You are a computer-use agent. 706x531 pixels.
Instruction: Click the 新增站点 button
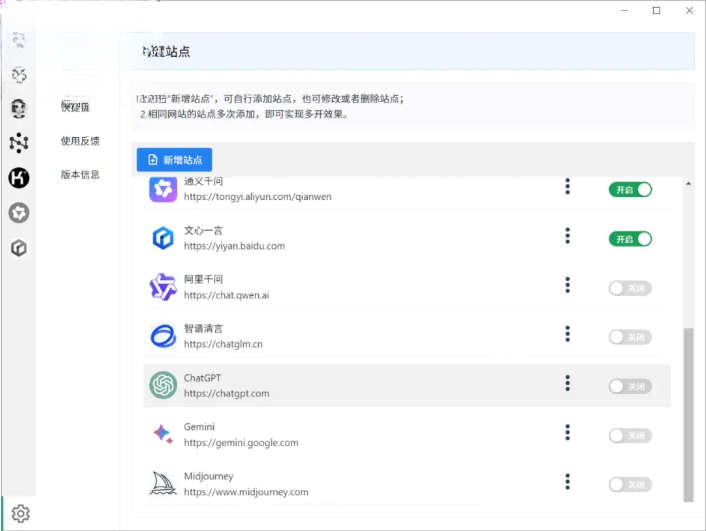(x=174, y=159)
